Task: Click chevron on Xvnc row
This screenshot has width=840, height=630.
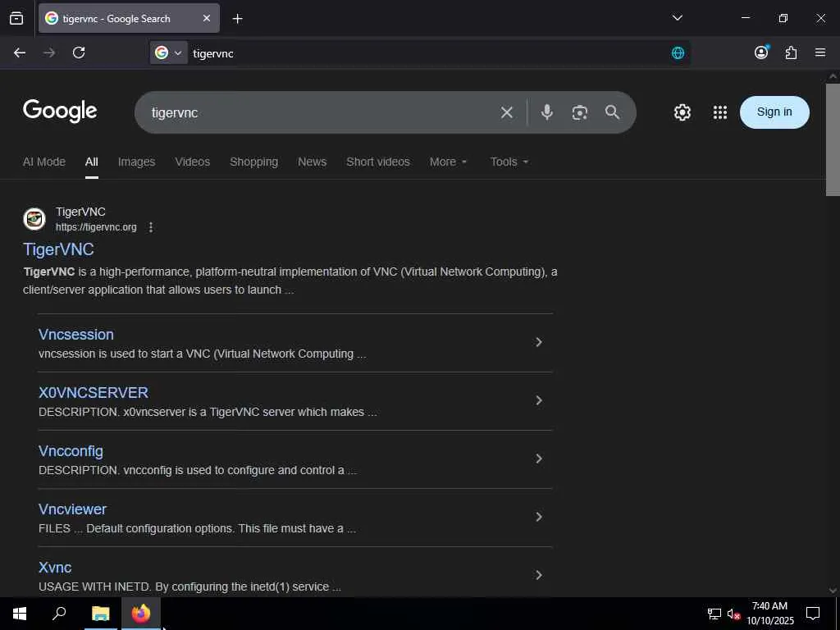Action: click(x=539, y=575)
